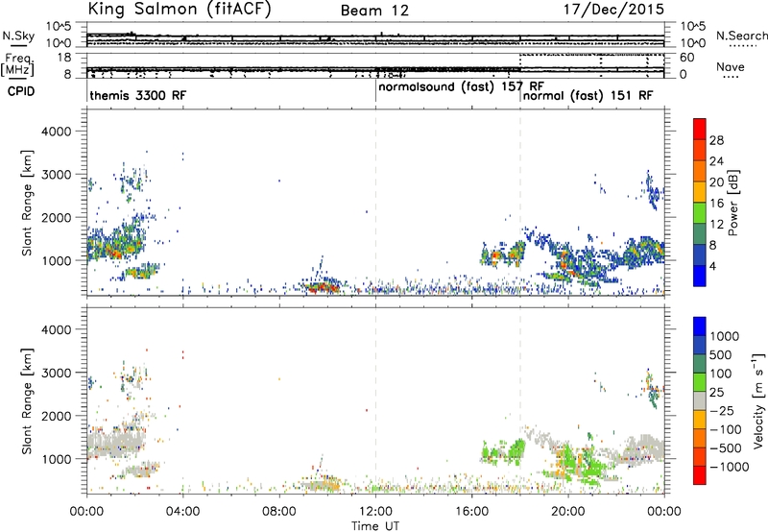Click the power panel 'Slant Range [km]' label
Screen dimensions: 768x532
(x=27, y=203)
